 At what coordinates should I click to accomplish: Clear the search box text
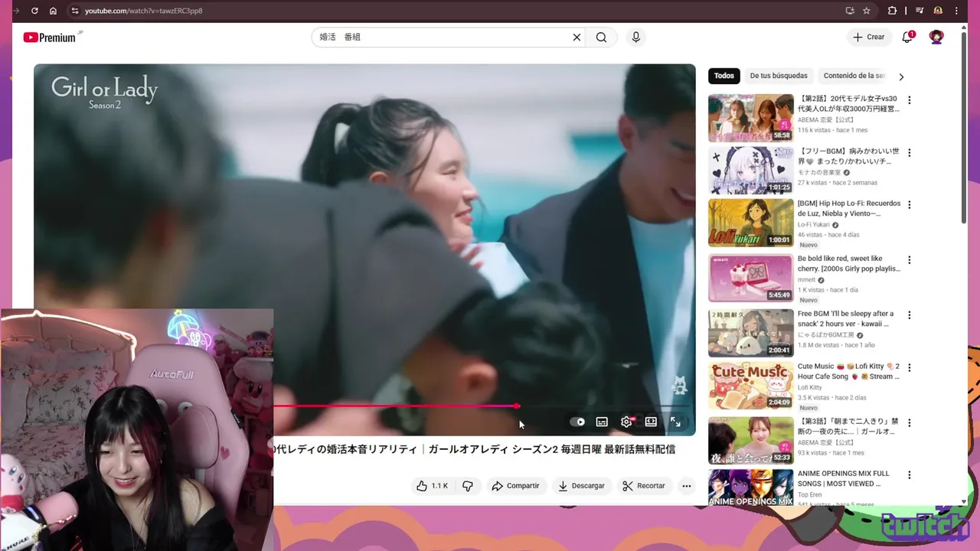(x=577, y=37)
